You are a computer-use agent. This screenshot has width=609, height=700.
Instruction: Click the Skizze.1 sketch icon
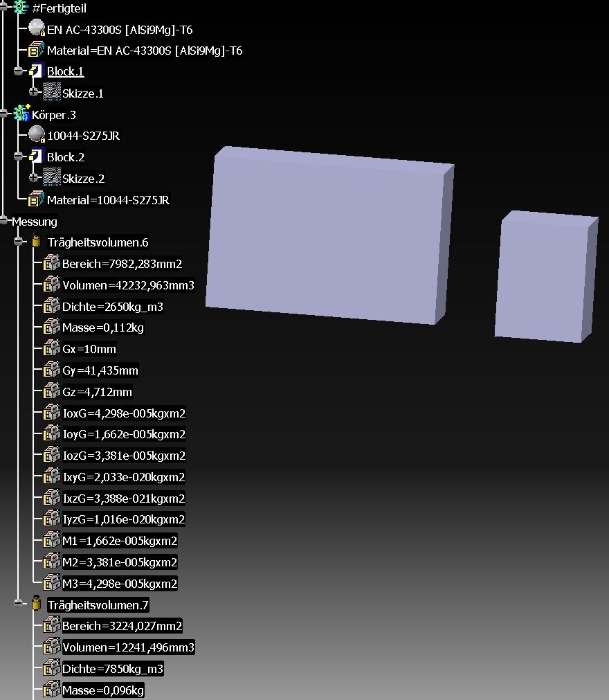point(52,92)
